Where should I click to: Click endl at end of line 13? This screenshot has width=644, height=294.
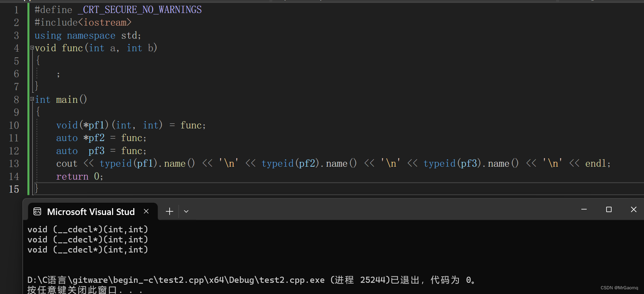click(x=596, y=163)
